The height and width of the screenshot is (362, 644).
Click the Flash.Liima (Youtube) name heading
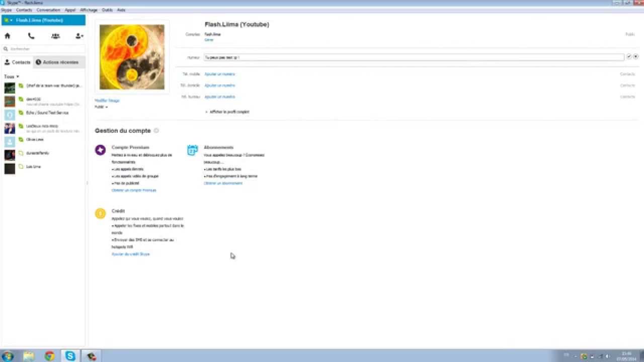(x=236, y=24)
